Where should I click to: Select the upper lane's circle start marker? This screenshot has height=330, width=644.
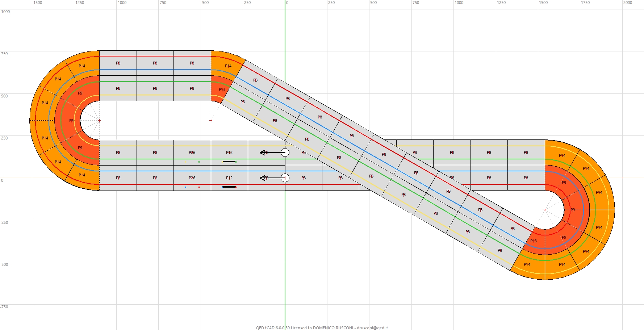(x=285, y=153)
